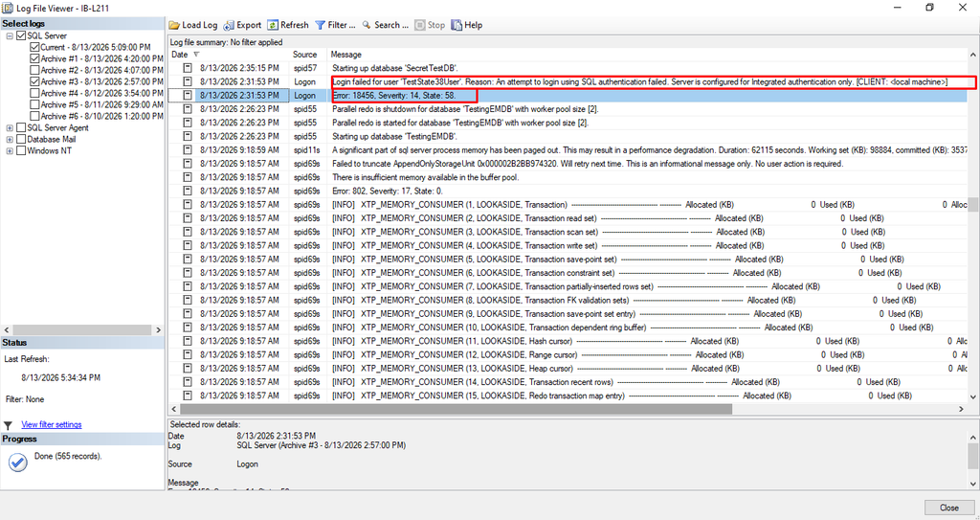980x520 pixels.
Task: Select the Login failed for user message
Action: click(x=640, y=82)
